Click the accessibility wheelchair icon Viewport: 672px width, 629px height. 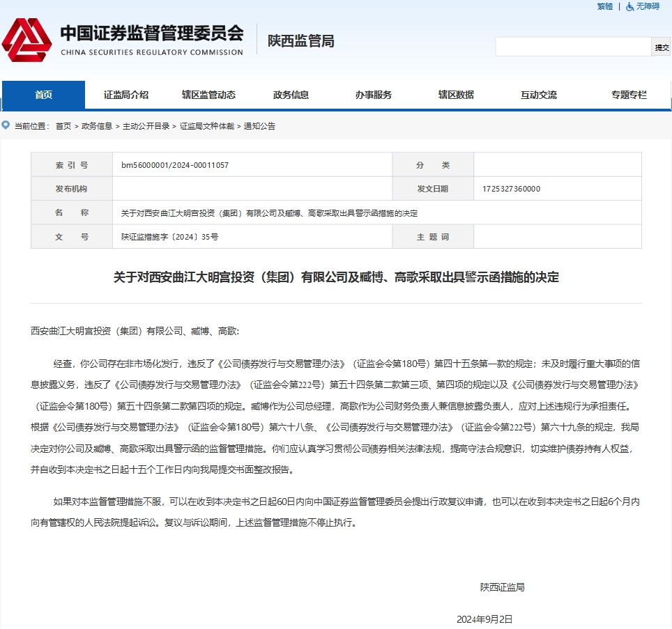(x=629, y=6)
